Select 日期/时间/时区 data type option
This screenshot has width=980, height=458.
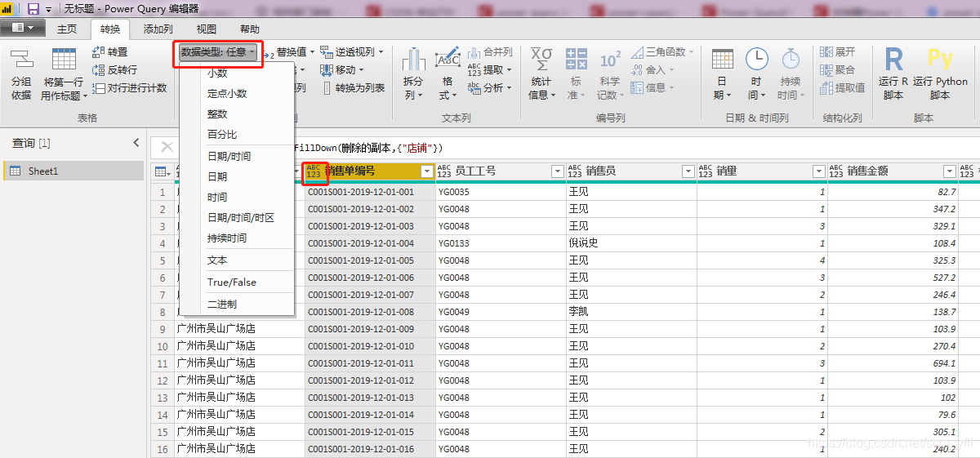[x=237, y=218]
